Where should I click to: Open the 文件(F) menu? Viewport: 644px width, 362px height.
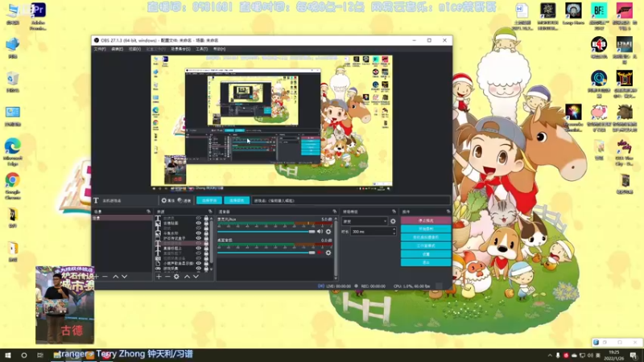point(99,49)
